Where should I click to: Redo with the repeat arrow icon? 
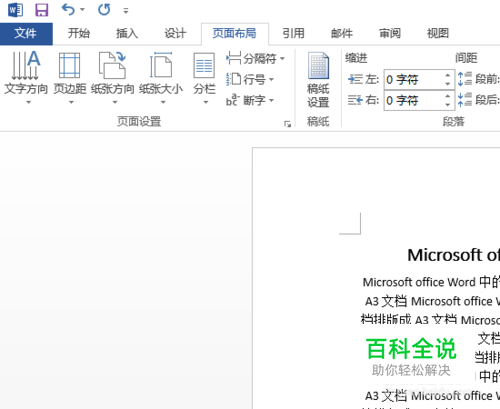tap(104, 10)
